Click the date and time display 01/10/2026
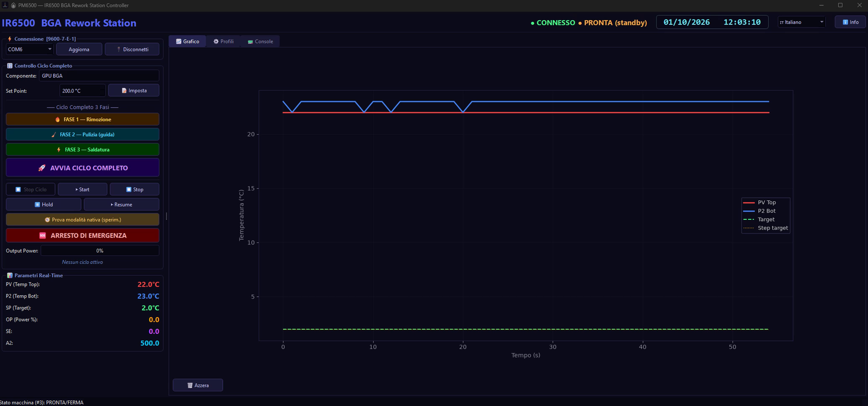The height and width of the screenshot is (406, 868). (x=712, y=22)
